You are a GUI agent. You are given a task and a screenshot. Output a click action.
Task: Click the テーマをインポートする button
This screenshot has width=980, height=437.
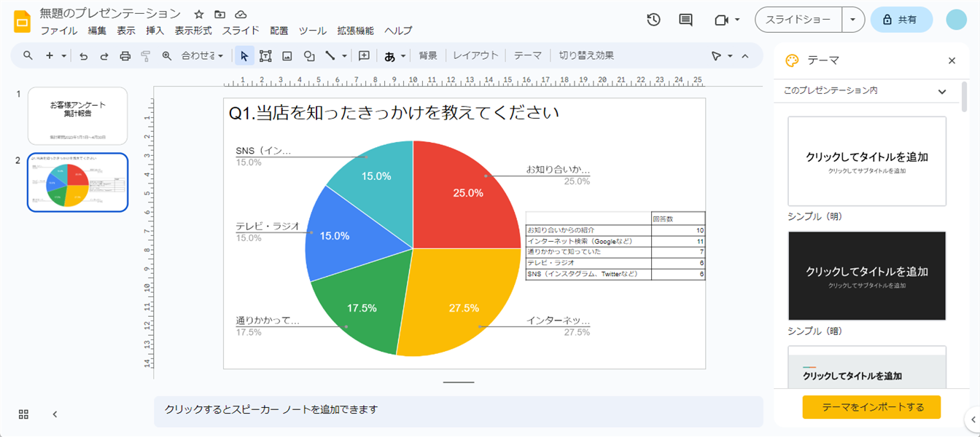coord(871,407)
